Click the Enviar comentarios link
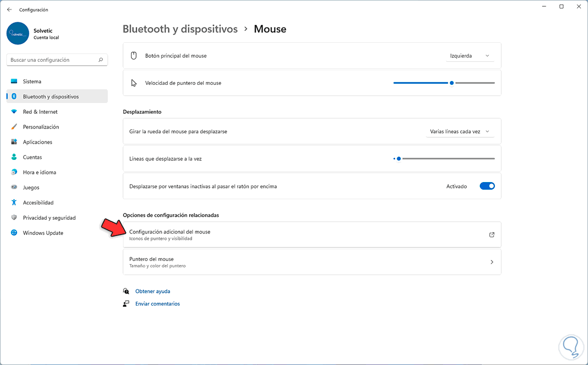 pyautogui.click(x=157, y=304)
